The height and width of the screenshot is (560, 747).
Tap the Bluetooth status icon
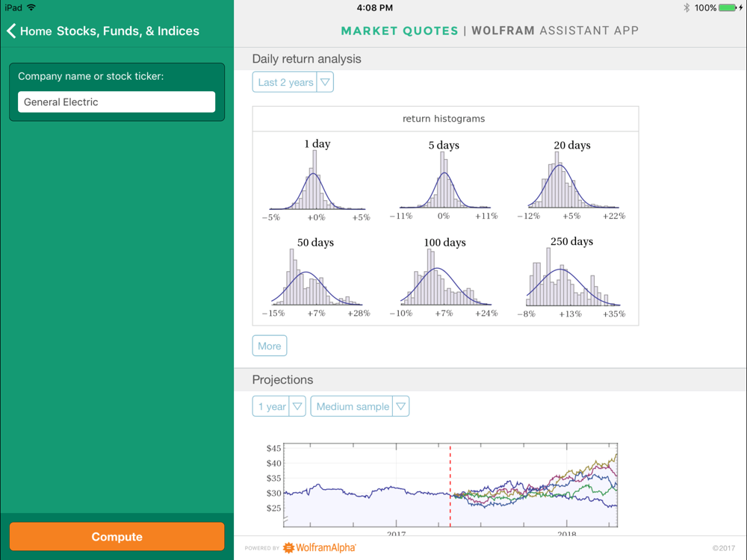click(x=686, y=7)
